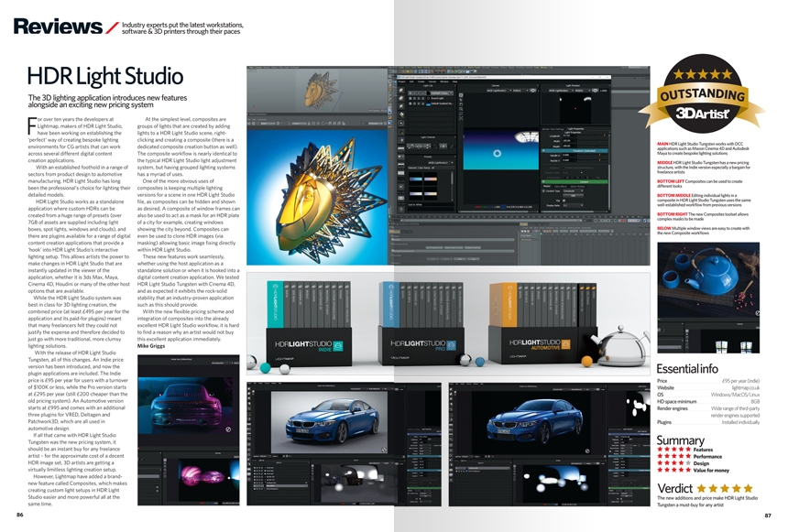Open the Rotation Mode dropdown
788x532 pixels.
[573, 173]
